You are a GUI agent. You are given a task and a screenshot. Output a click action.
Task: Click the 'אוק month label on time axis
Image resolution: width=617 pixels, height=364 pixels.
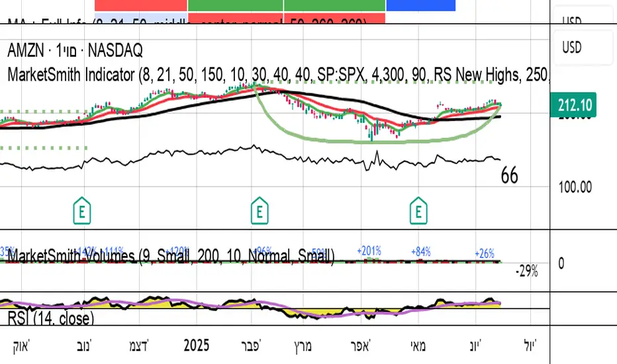(x=21, y=346)
